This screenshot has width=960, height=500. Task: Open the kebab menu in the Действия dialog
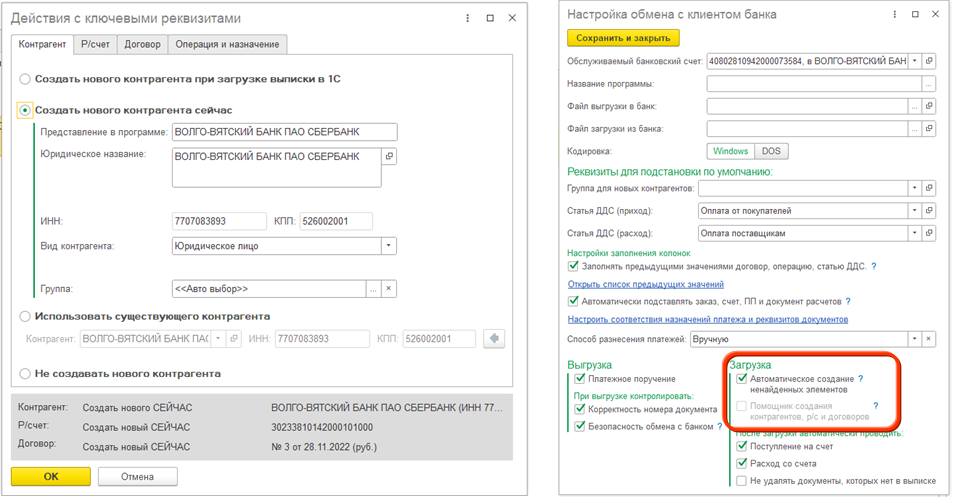[468, 18]
